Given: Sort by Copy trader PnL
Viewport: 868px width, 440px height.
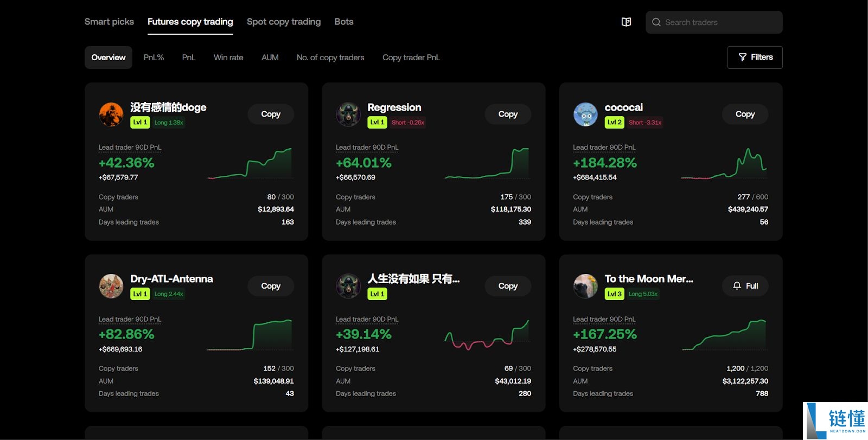Looking at the screenshot, I should 411,58.
